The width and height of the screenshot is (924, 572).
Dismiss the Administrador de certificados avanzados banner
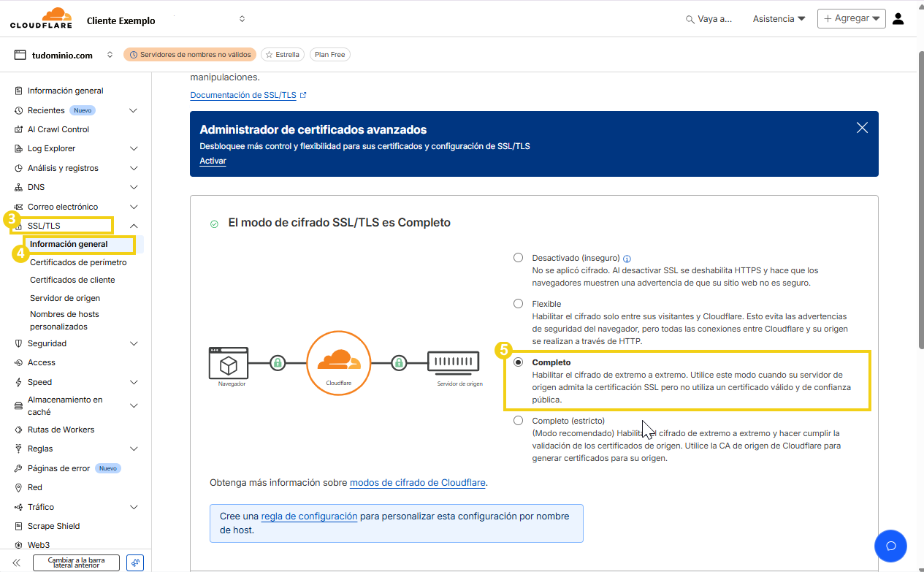point(862,127)
